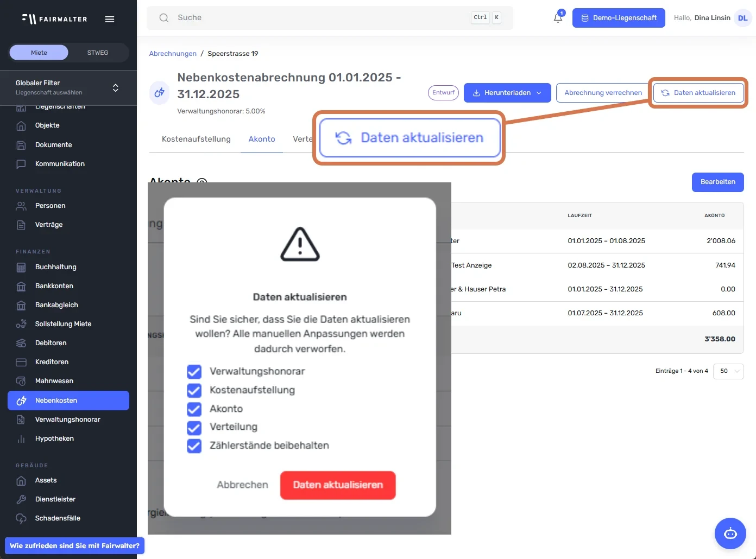Confirm with the red Daten aktualisieren button
The image size is (756, 559).
(x=338, y=485)
